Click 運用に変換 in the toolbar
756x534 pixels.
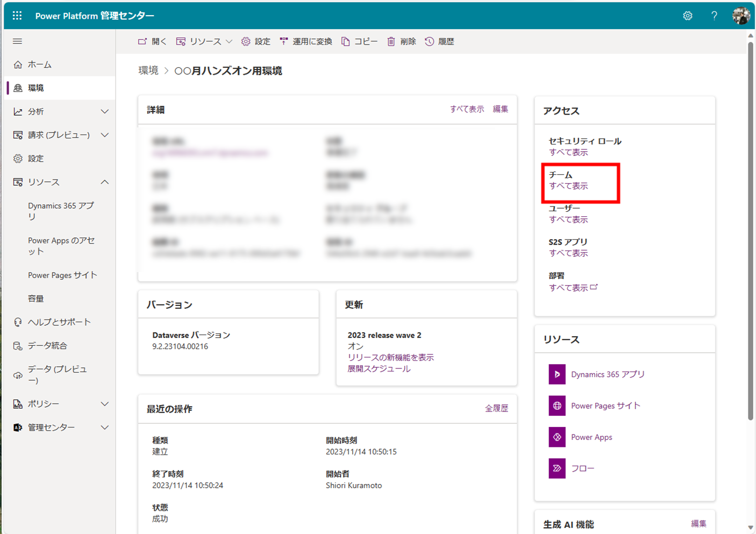pyautogui.click(x=305, y=41)
